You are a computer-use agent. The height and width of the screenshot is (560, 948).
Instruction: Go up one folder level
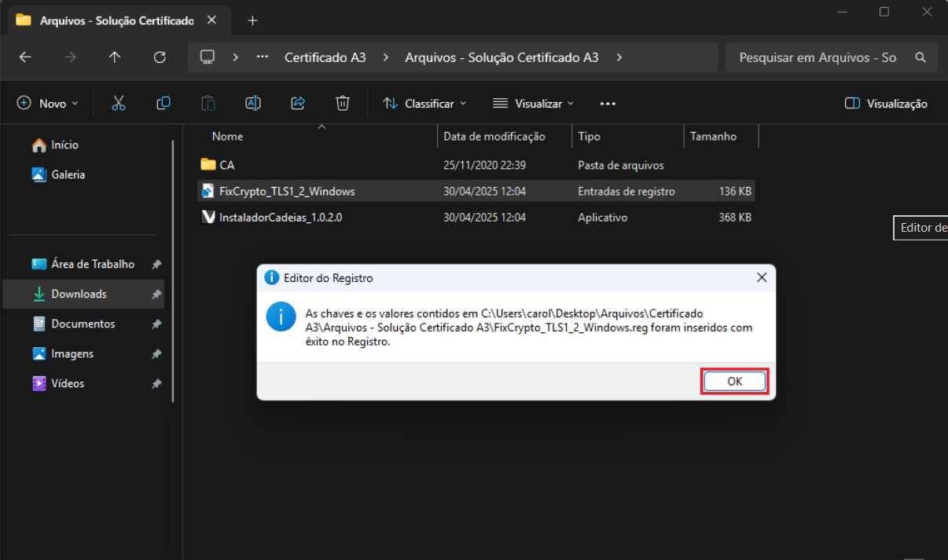tap(115, 57)
